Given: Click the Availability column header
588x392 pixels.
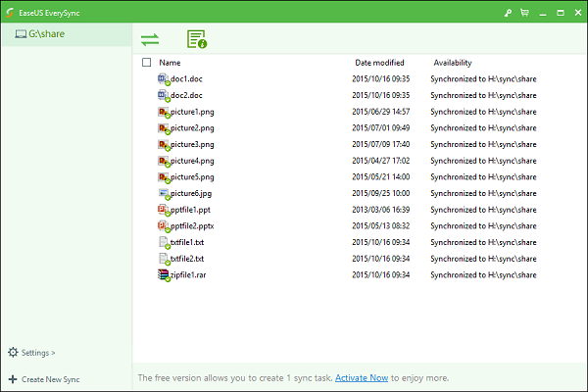Looking at the screenshot, I should click(453, 63).
